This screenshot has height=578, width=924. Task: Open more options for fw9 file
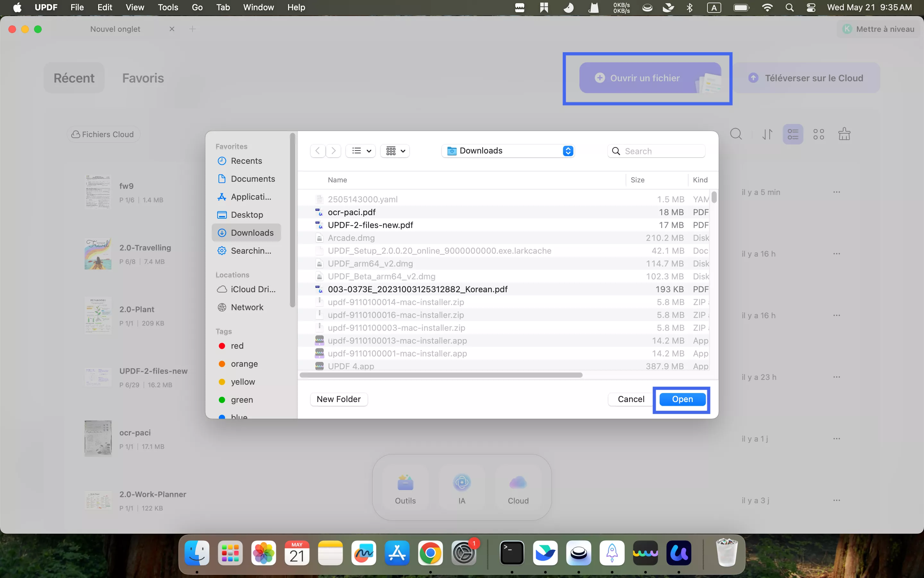click(x=836, y=192)
